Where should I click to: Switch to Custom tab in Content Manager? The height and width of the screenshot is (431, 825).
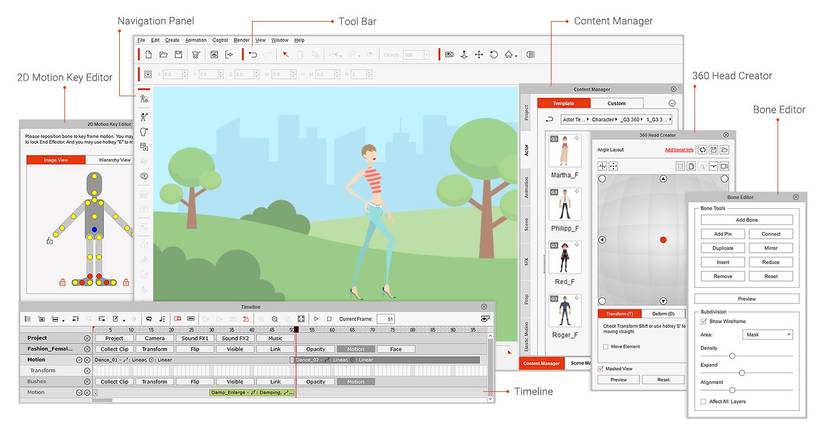point(616,103)
